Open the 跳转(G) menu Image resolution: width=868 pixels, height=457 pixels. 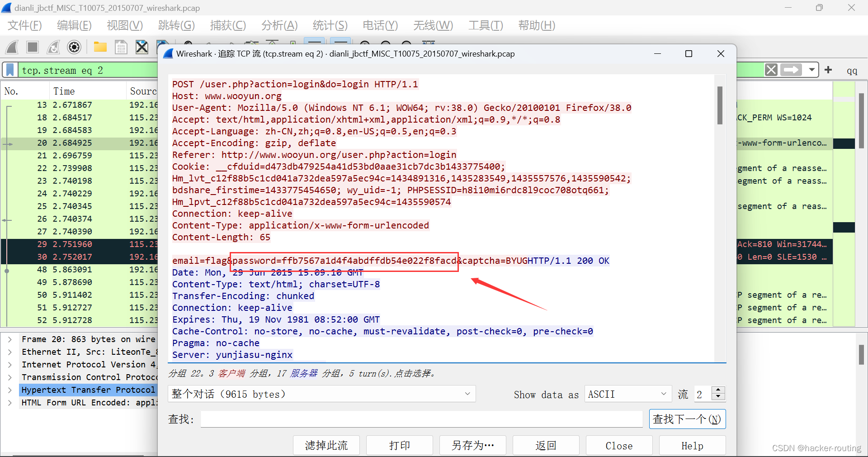click(x=176, y=25)
